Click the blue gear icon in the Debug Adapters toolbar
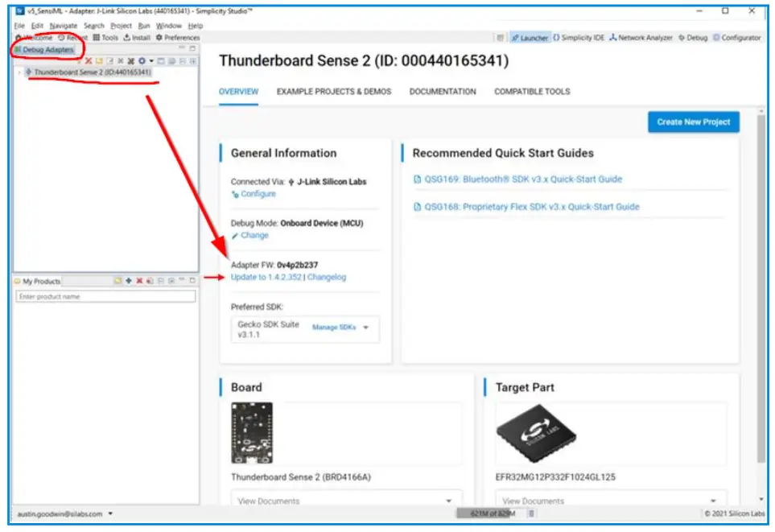 pyautogui.click(x=142, y=61)
